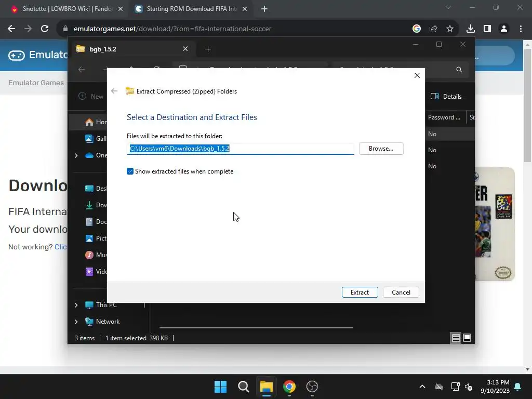Open notifications bell in taskbar
Screen dimensions: 532x399
coord(518,387)
